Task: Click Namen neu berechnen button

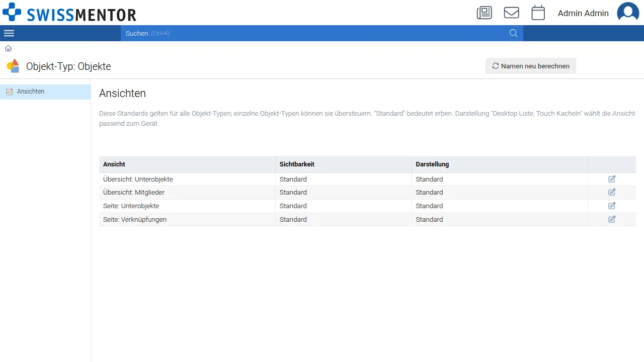Action: coord(531,66)
